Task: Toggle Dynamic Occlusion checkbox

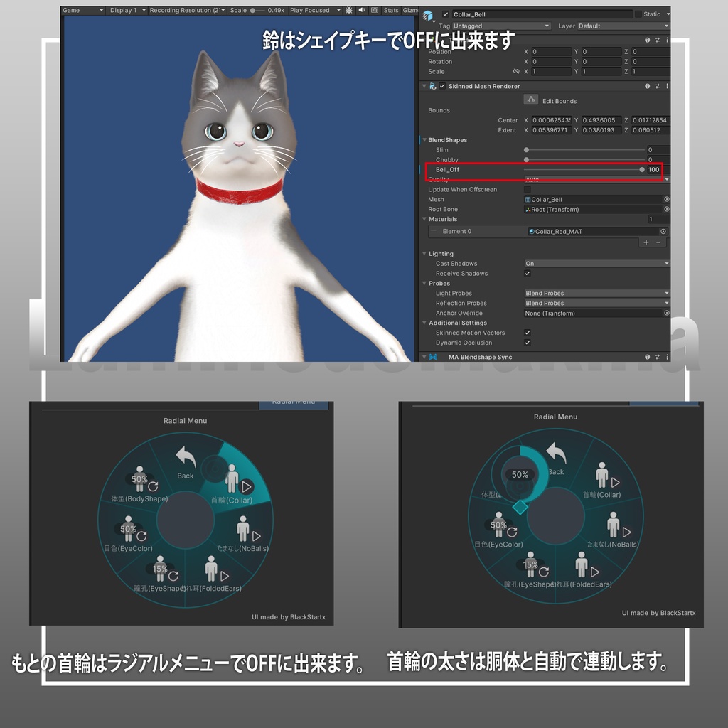Action: pos(528,343)
